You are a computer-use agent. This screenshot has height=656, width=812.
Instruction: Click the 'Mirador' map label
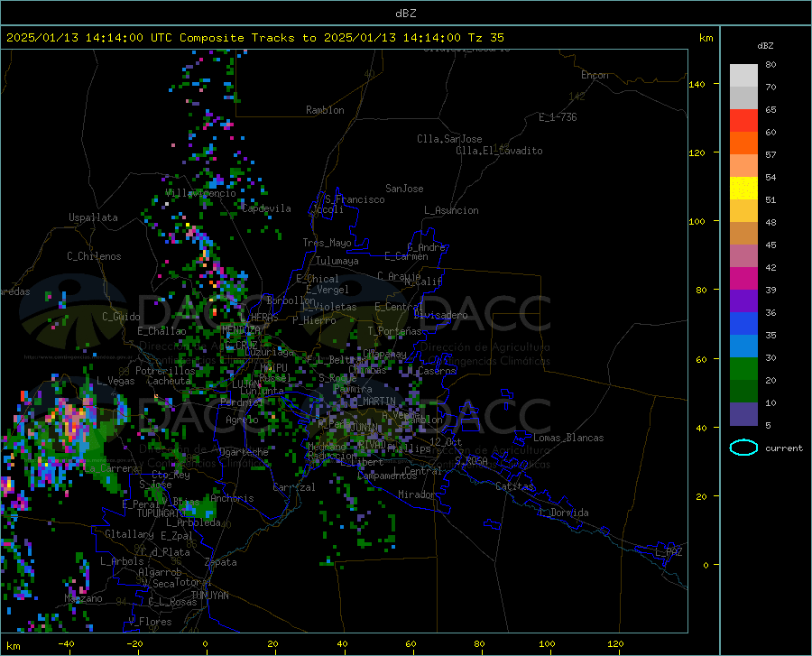pos(416,494)
